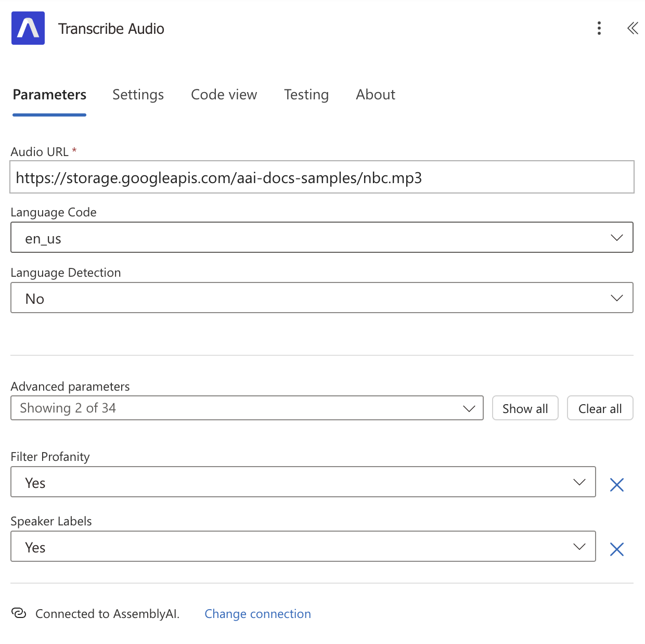Image resolution: width=645 pixels, height=644 pixels.
Task: Open the three-dot more options menu
Action: point(599,29)
